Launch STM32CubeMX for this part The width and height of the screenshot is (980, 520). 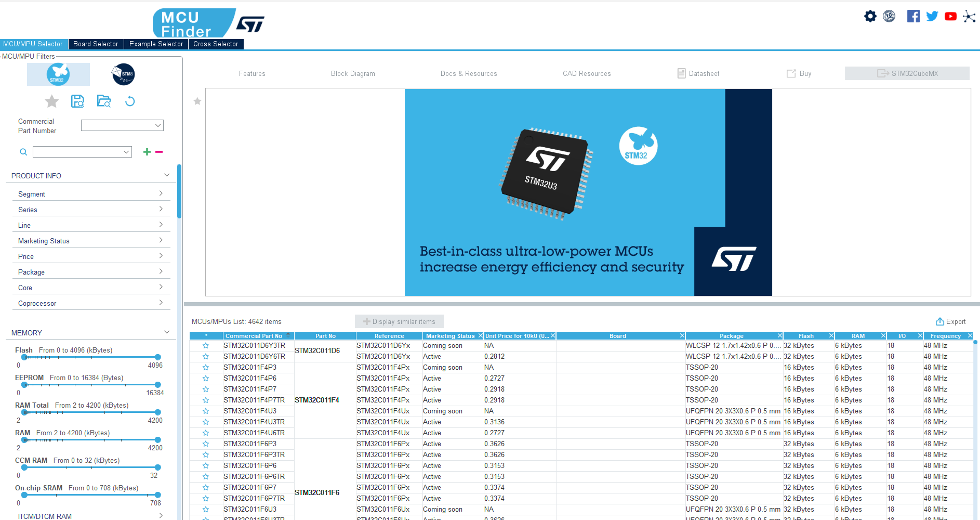pos(907,73)
